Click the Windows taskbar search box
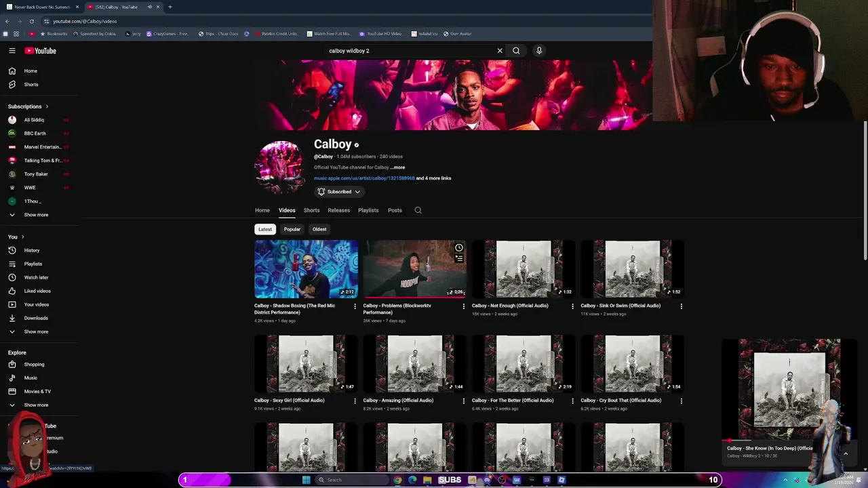The height and width of the screenshot is (488, 868). 351,480
